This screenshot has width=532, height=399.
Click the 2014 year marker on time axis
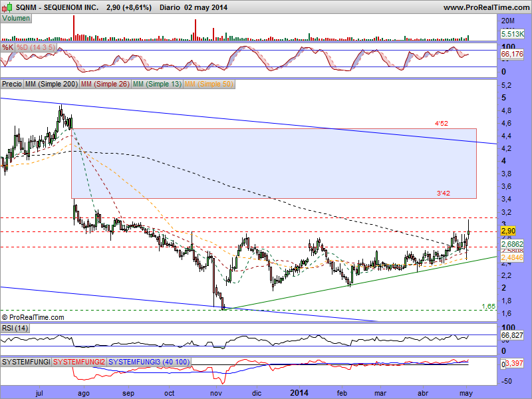click(299, 393)
